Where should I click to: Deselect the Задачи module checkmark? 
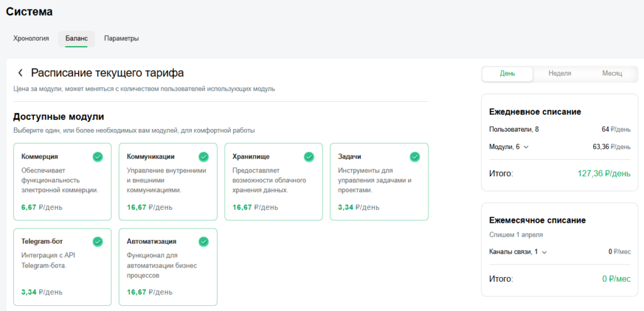pyautogui.click(x=414, y=157)
